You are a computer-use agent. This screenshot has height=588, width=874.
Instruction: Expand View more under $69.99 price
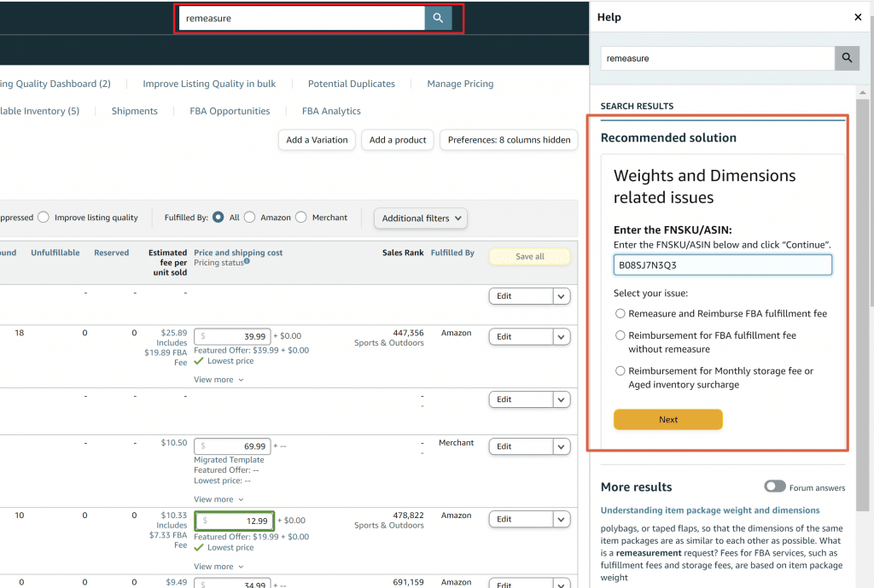point(218,499)
